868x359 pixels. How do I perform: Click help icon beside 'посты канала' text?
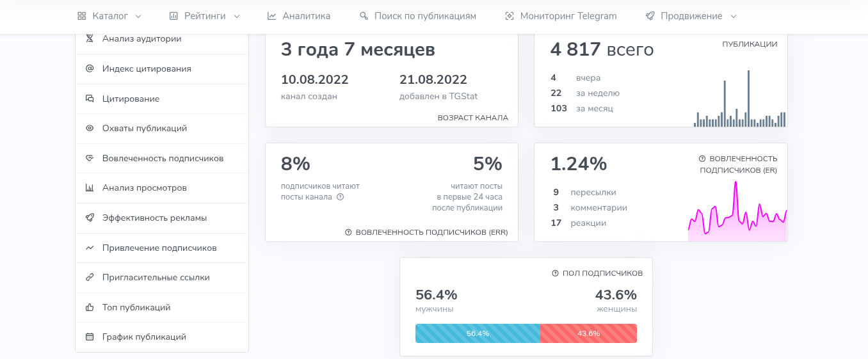pyautogui.click(x=341, y=197)
